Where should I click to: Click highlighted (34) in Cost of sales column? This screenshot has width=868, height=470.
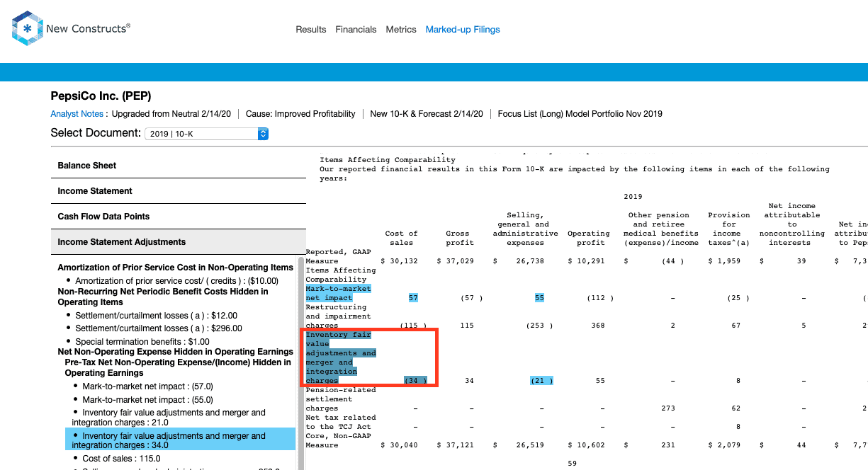[x=415, y=381]
